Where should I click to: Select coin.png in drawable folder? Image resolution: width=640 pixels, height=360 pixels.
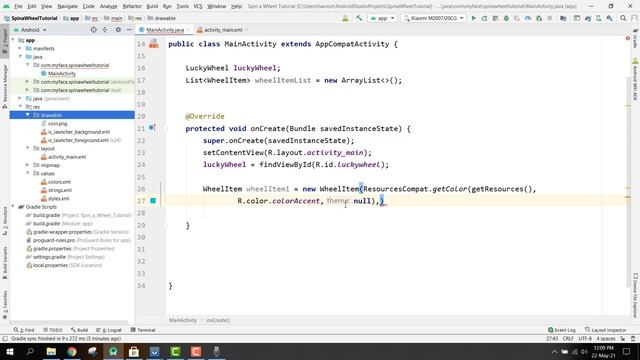(x=58, y=123)
